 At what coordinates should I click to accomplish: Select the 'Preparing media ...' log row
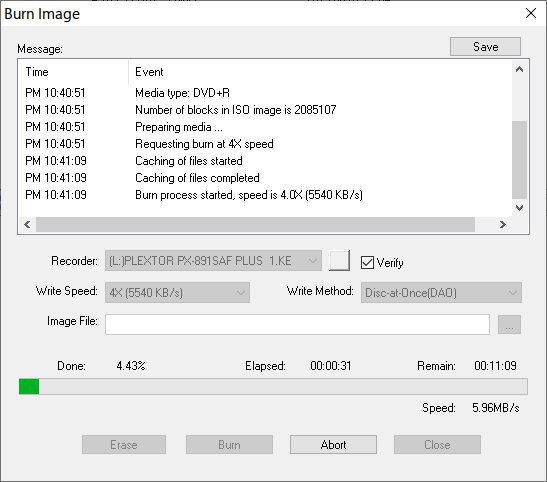pyautogui.click(x=265, y=127)
